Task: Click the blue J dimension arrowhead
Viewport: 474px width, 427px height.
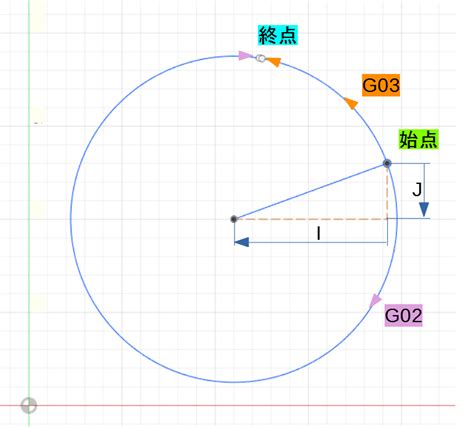Action: tap(424, 210)
